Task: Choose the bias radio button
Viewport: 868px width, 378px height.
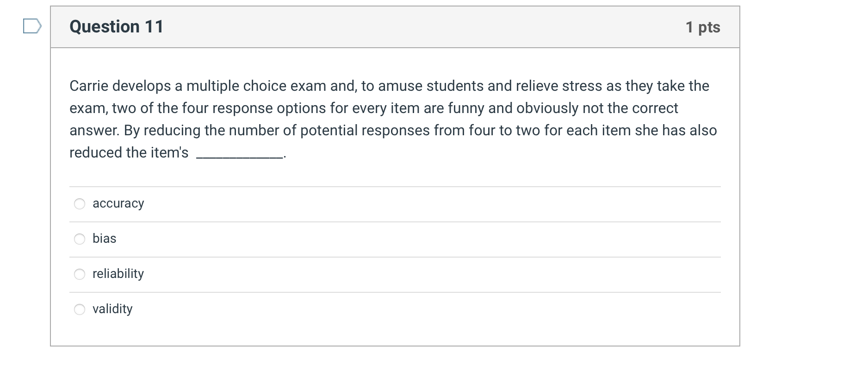Action: pyautogui.click(x=80, y=239)
